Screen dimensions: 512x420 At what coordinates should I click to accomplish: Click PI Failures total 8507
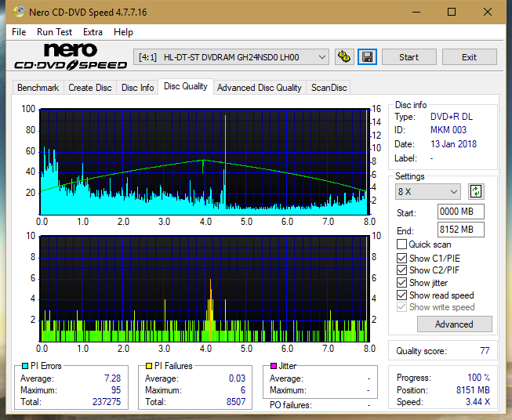(236, 402)
